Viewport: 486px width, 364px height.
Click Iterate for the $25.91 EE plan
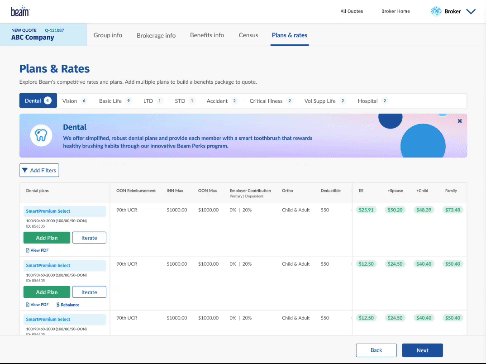tap(89, 238)
